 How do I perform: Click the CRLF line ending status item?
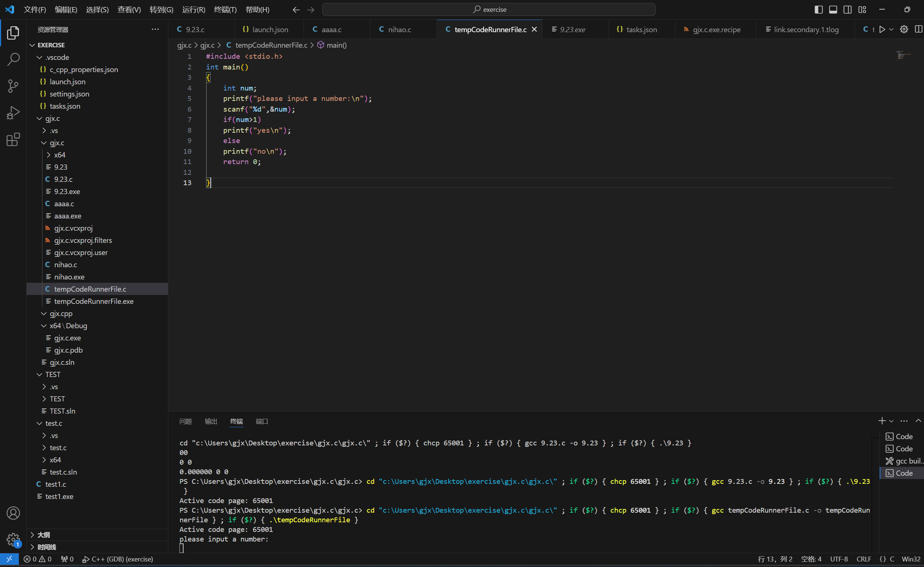pos(863,559)
